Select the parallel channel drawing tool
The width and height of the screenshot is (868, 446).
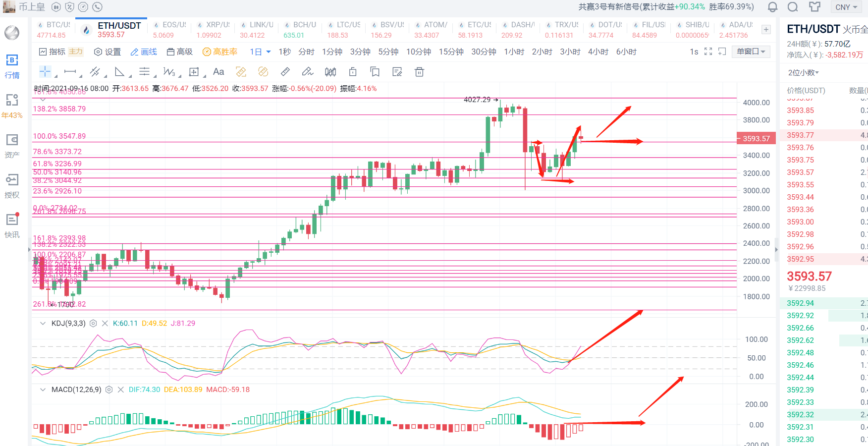(95, 72)
